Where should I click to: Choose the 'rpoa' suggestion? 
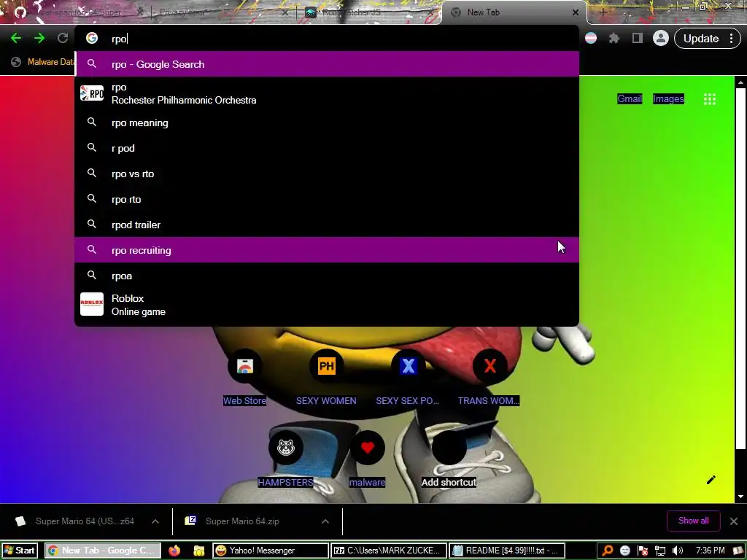click(327, 275)
